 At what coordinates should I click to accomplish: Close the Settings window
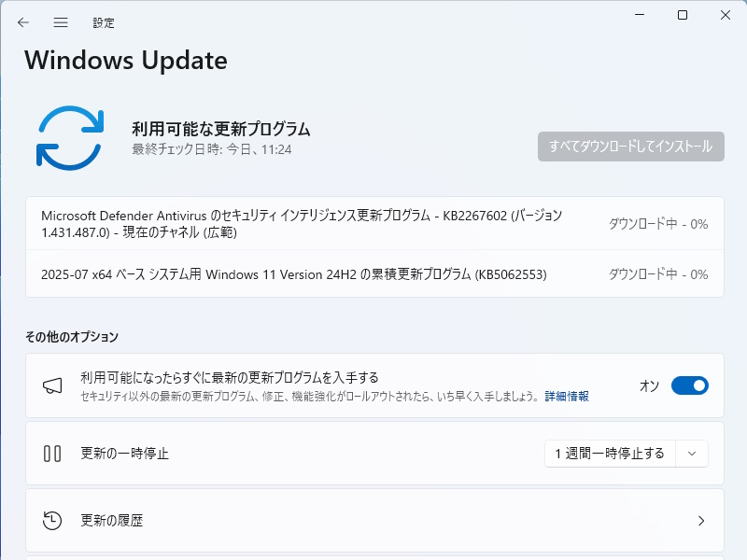pos(726,15)
